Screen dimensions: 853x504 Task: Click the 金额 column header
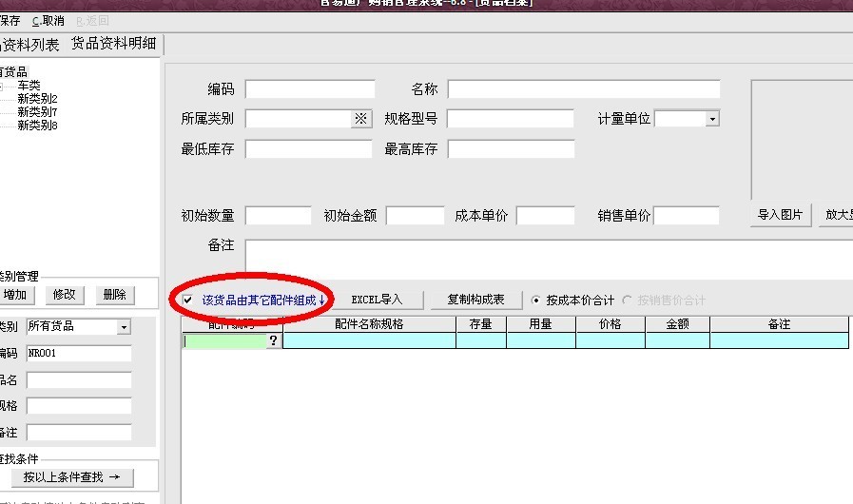click(x=677, y=324)
